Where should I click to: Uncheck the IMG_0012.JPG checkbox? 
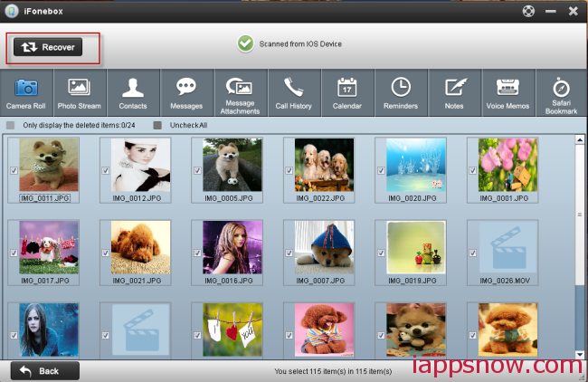pos(105,171)
